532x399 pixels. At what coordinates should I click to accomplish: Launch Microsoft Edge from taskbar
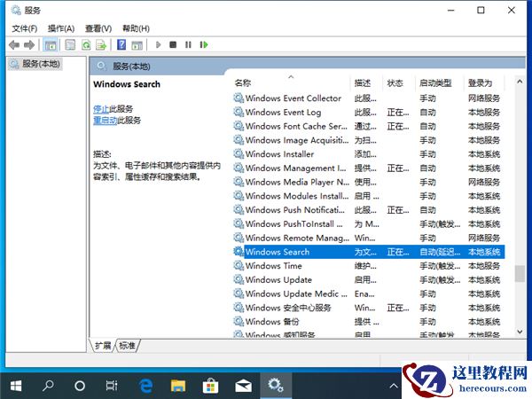146,386
